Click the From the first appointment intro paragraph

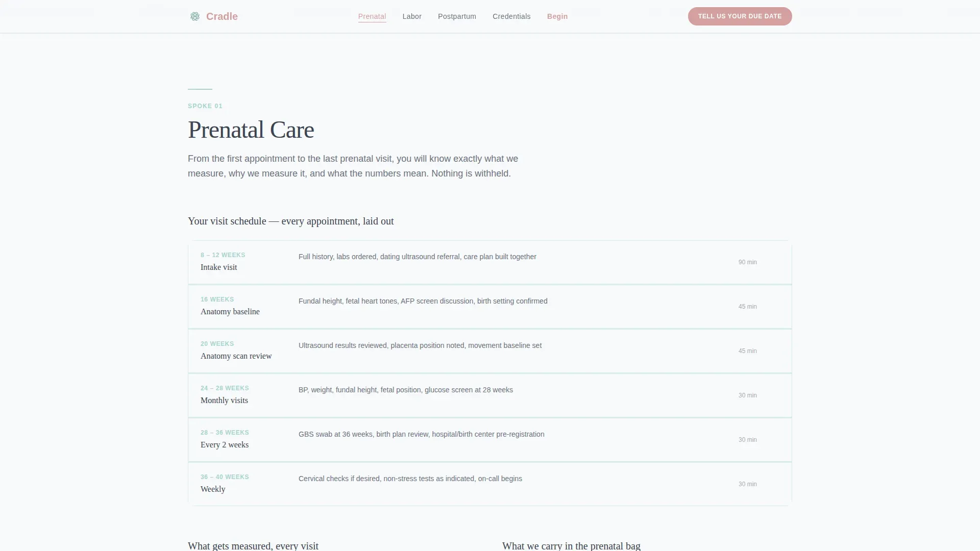[x=353, y=166]
